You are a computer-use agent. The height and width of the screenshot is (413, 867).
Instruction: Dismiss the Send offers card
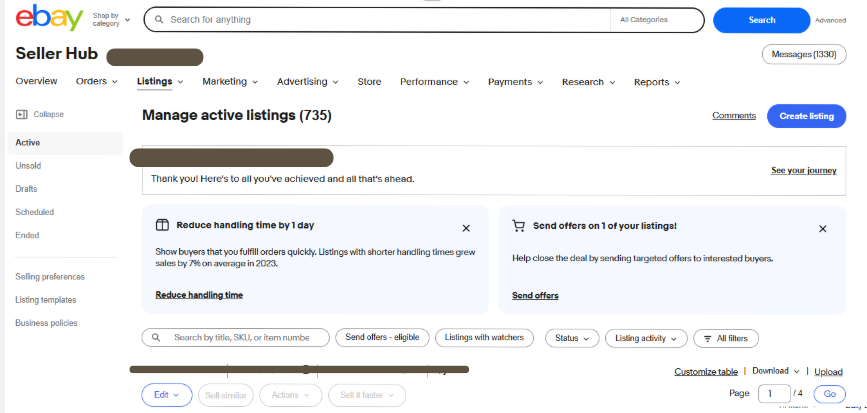point(823,228)
